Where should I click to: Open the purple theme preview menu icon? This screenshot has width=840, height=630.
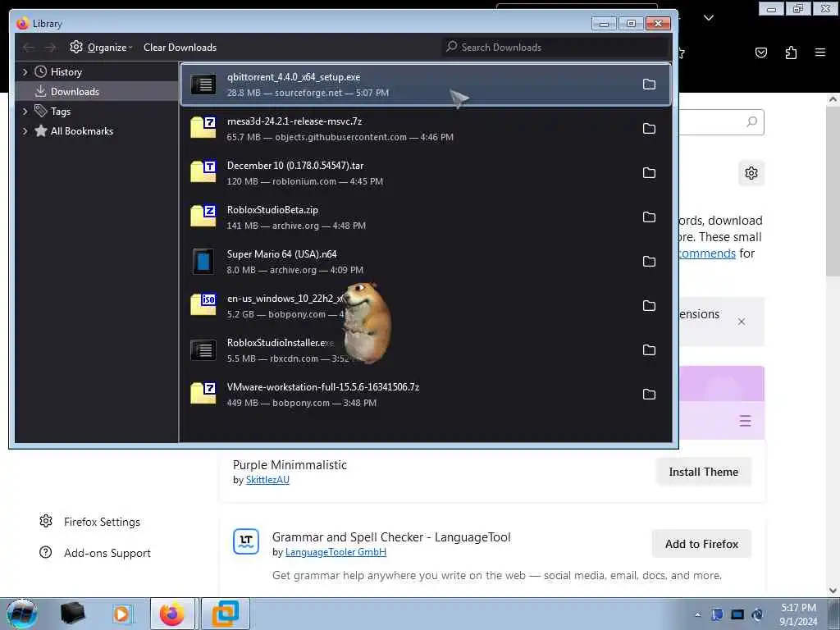[745, 421]
